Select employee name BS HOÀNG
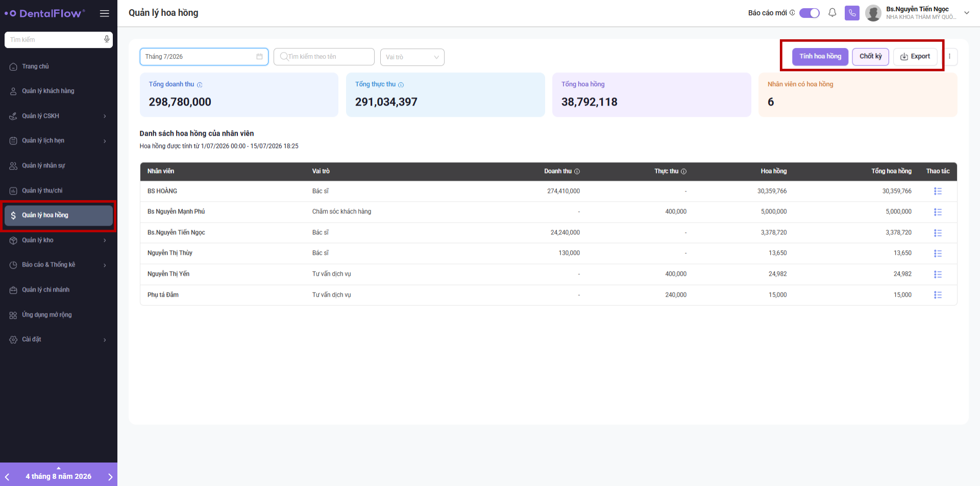The image size is (980, 486). tap(162, 191)
